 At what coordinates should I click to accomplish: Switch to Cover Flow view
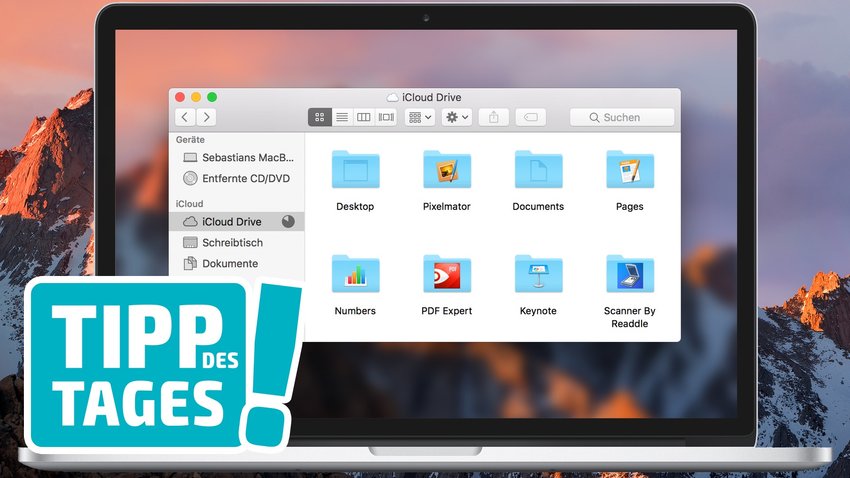[386, 117]
